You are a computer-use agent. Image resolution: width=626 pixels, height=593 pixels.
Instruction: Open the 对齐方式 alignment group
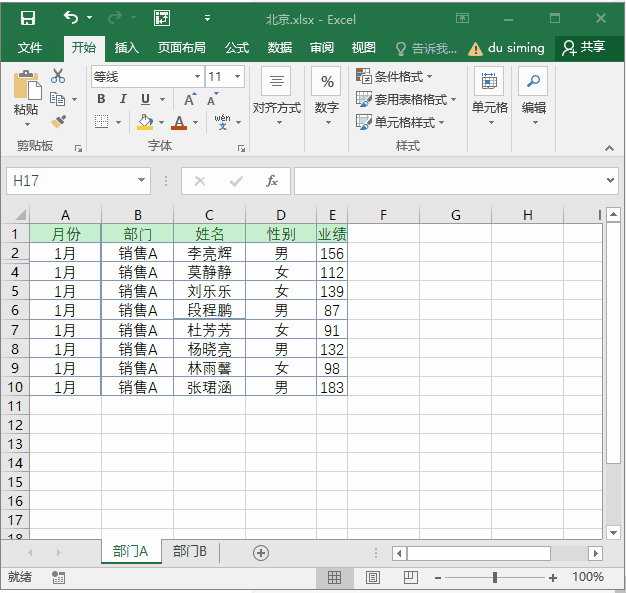click(x=277, y=96)
